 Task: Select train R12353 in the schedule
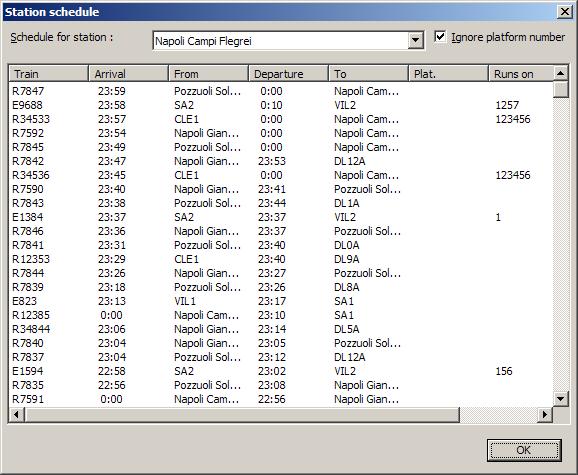[x=281, y=259]
